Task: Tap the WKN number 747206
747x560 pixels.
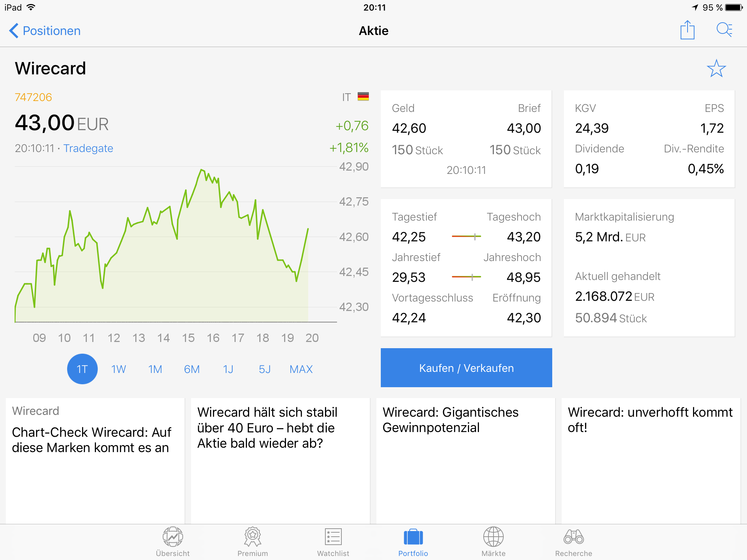Action: pos(33,97)
